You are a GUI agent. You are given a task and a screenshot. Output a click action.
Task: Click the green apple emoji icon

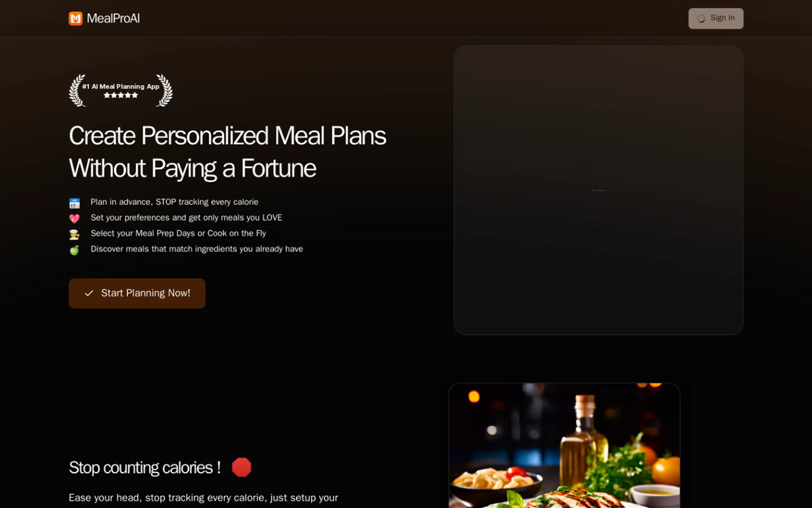(x=74, y=250)
